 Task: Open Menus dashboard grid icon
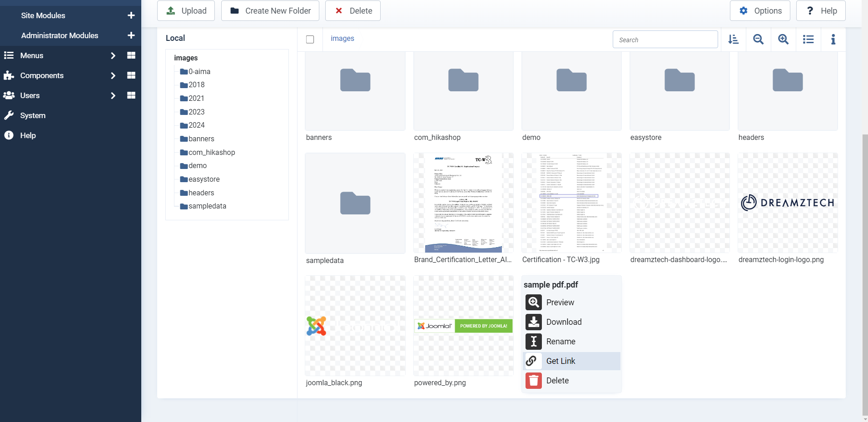[131, 55]
